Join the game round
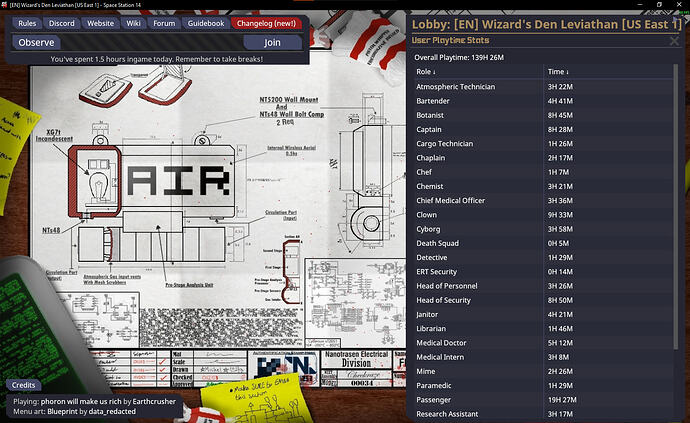690x423 pixels. [272, 43]
